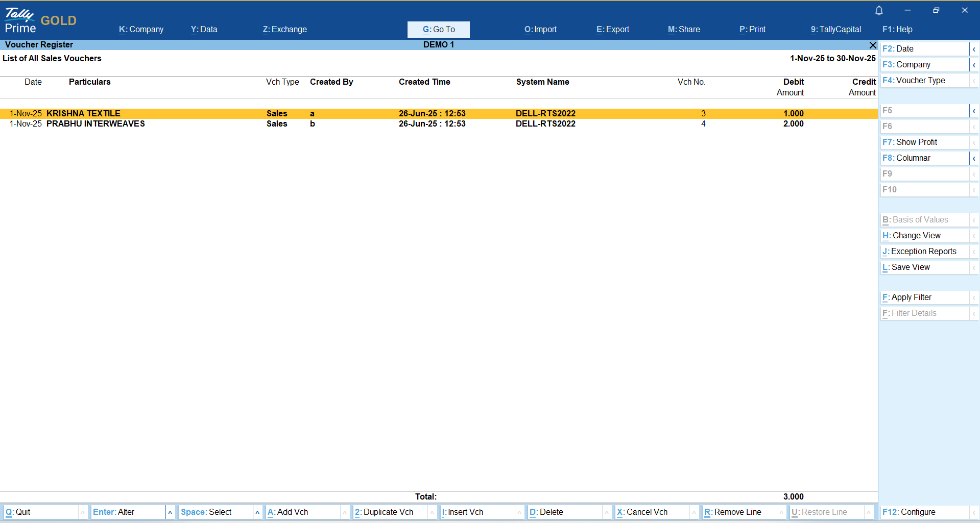Open the K: Company menu

point(141,30)
